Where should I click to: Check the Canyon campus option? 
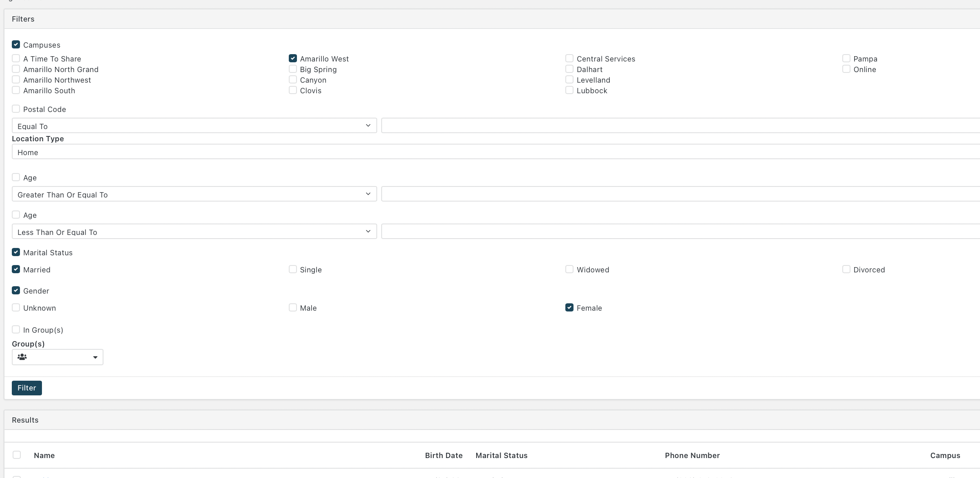pos(293,79)
